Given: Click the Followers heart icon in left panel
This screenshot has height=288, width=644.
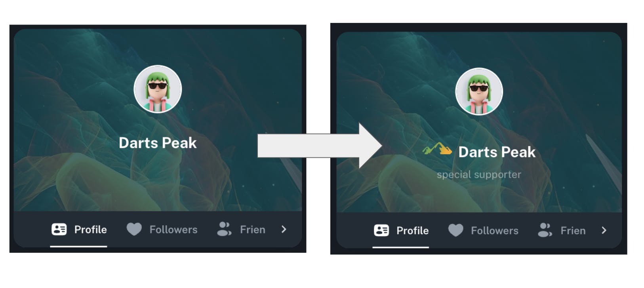Looking at the screenshot, I should pos(134,229).
